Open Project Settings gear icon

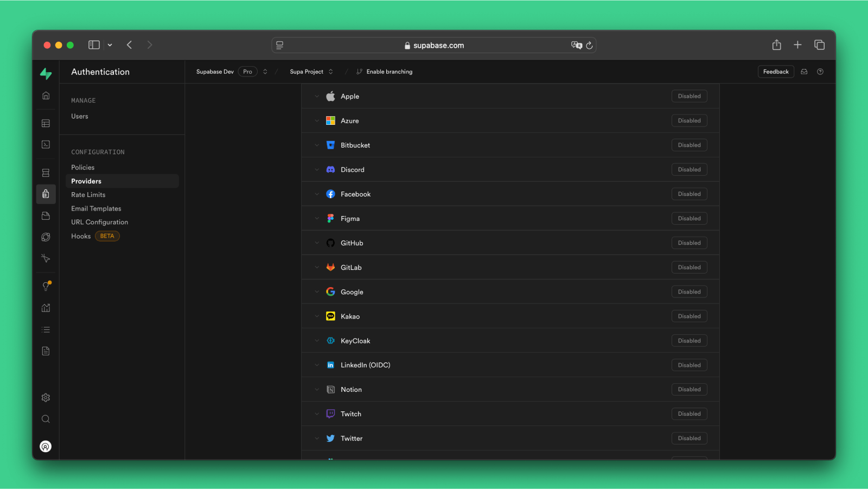(46, 397)
